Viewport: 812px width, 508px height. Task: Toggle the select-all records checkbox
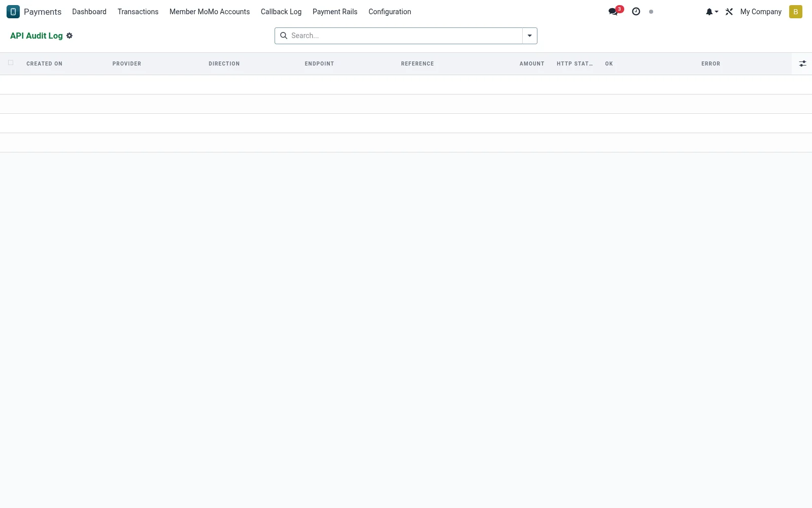11,63
